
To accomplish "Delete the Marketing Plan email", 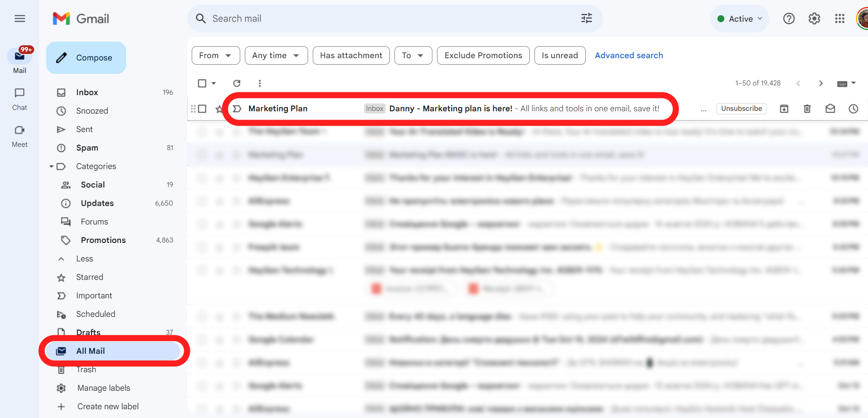I will pyautogui.click(x=807, y=109).
